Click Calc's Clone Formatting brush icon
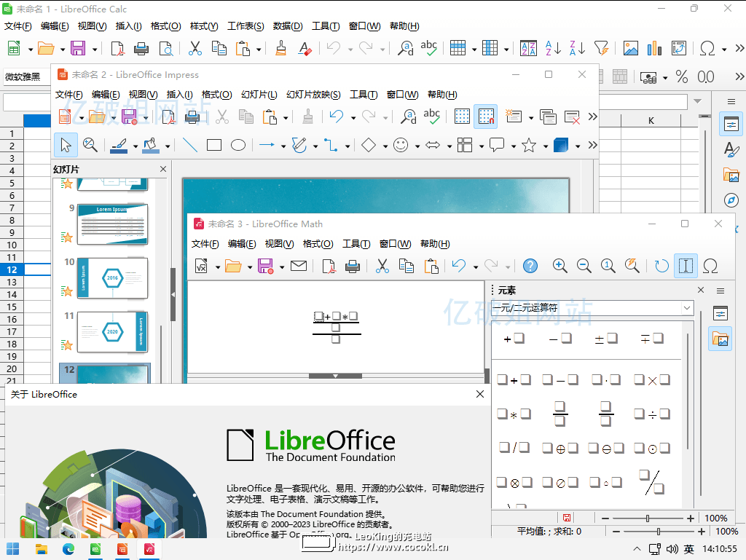Viewport: 746px width, 560px height. [280, 49]
